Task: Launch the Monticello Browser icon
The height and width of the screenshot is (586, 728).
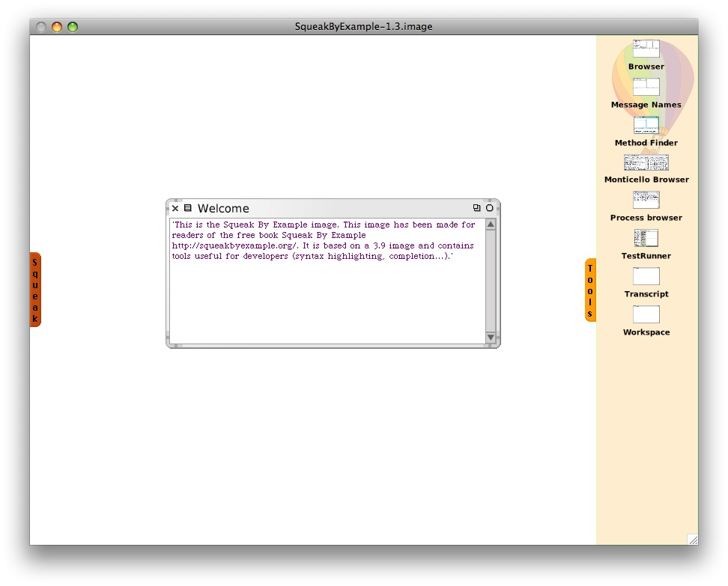Action: (646, 162)
